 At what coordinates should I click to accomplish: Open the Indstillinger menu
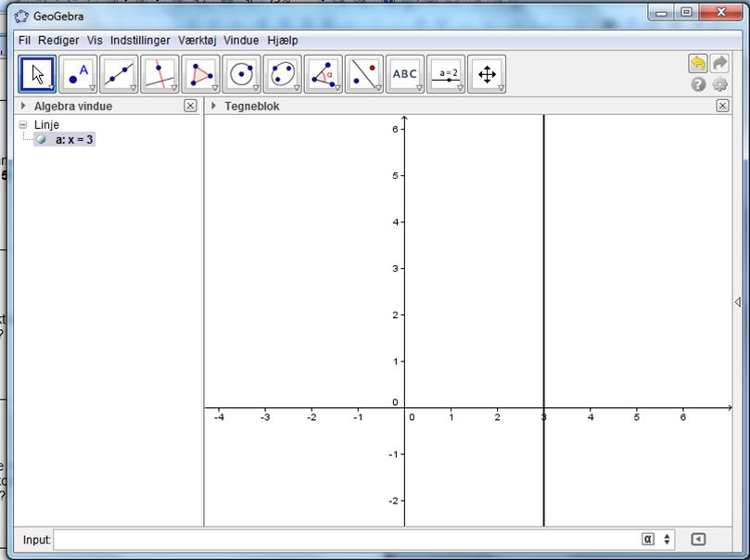140,41
